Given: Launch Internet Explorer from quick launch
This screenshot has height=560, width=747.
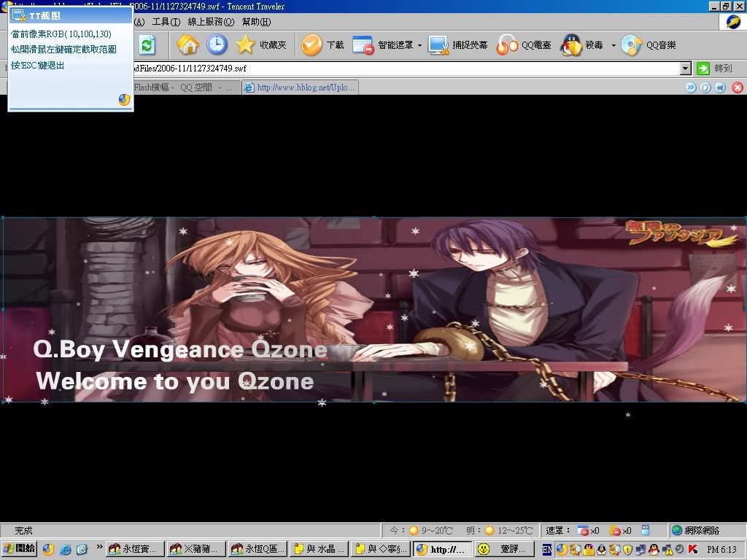Looking at the screenshot, I should [x=65, y=550].
